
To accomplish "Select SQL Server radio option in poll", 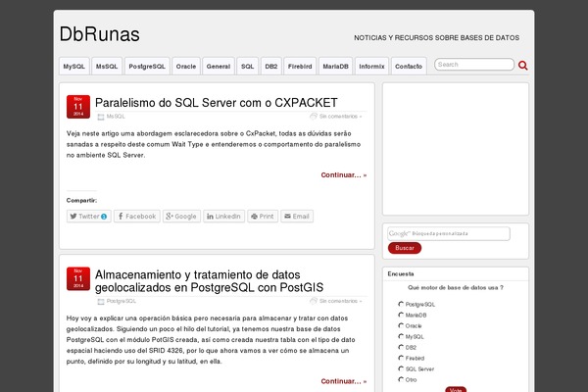I will [401, 368].
